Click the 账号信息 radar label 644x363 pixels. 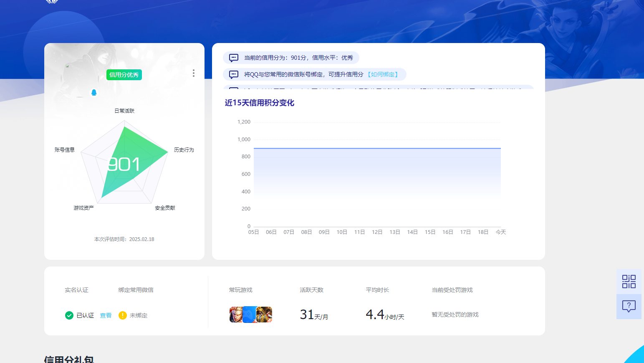tap(65, 150)
